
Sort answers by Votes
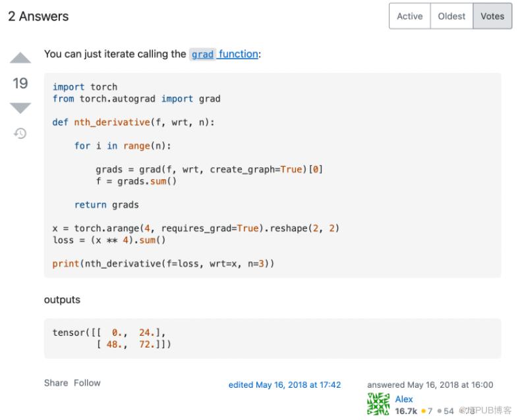[x=492, y=16]
